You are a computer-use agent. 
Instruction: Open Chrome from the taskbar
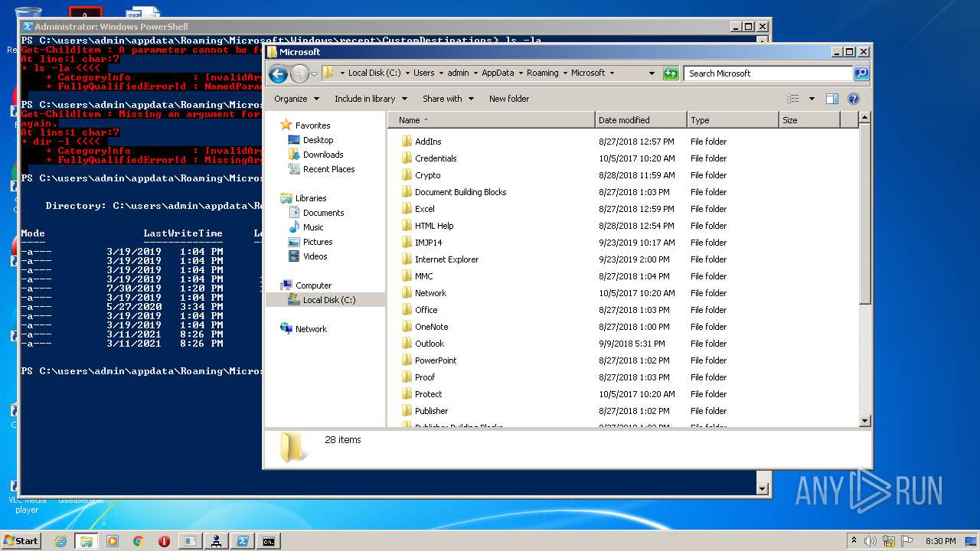pyautogui.click(x=138, y=541)
